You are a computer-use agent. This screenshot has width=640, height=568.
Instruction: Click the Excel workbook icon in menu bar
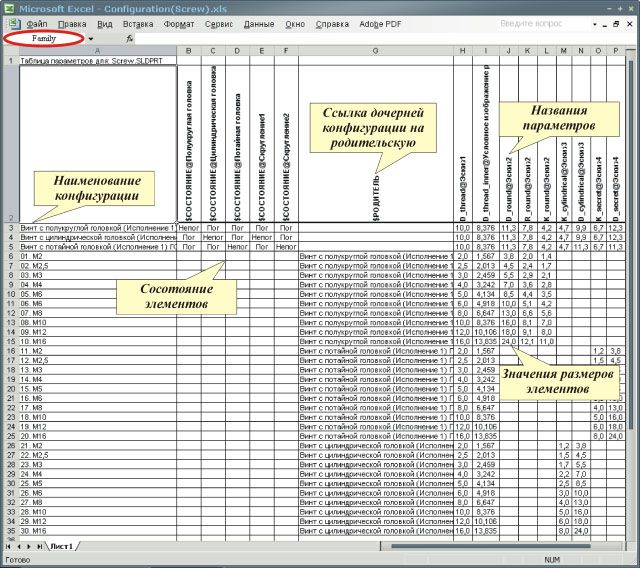pos(13,23)
